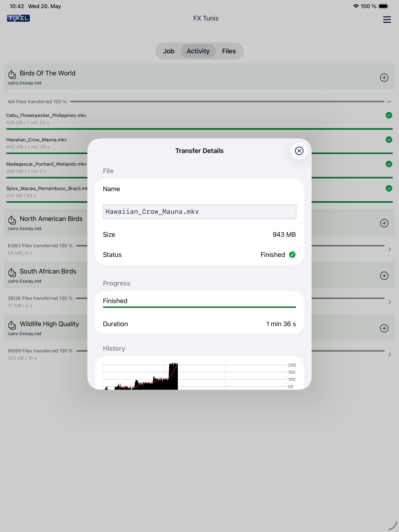Click the file name field Hawaiian_Crow_Mauna.mkv
Screen dimensions: 399x532
(199, 212)
